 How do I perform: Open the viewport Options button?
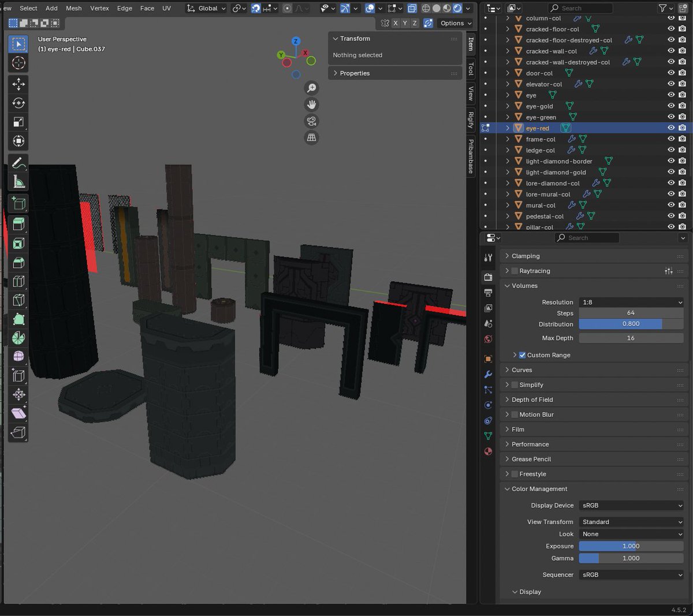pos(456,23)
